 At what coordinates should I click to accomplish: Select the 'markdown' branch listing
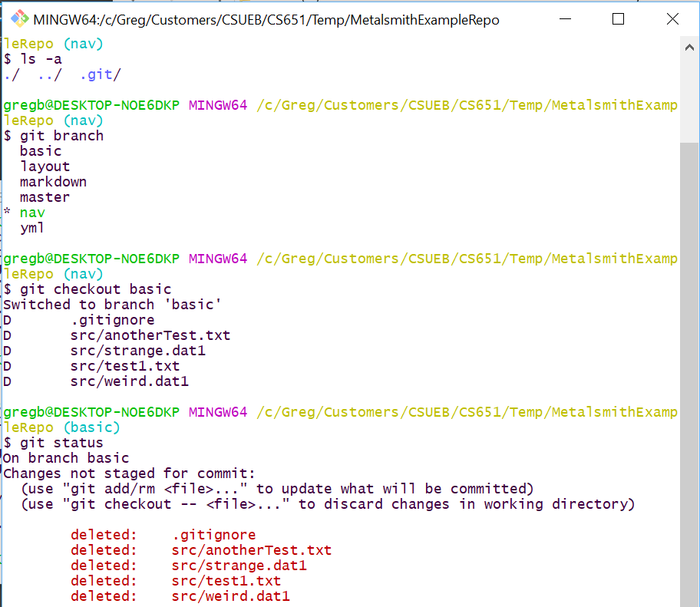(x=53, y=181)
